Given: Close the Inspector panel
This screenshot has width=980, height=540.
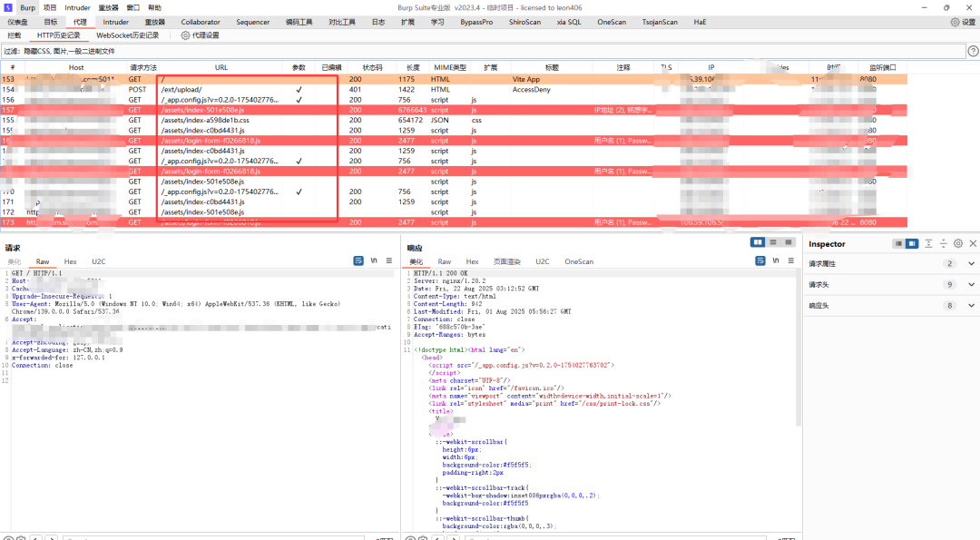Looking at the screenshot, I should [x=973, y=244].
